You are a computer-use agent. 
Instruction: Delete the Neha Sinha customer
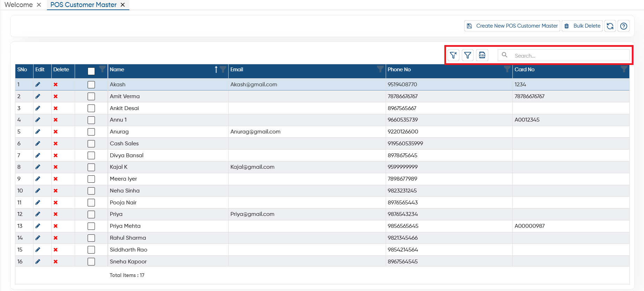click(x=55, y=191)
